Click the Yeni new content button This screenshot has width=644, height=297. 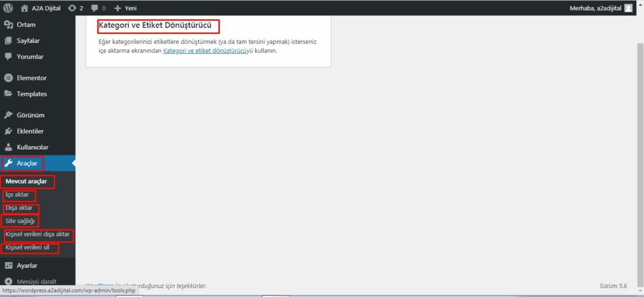point(131,8)
